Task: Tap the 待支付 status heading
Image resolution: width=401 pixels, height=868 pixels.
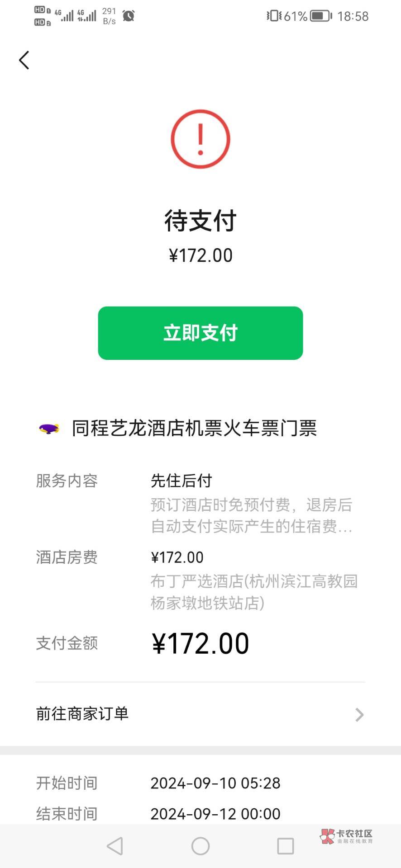Action: 200,221
